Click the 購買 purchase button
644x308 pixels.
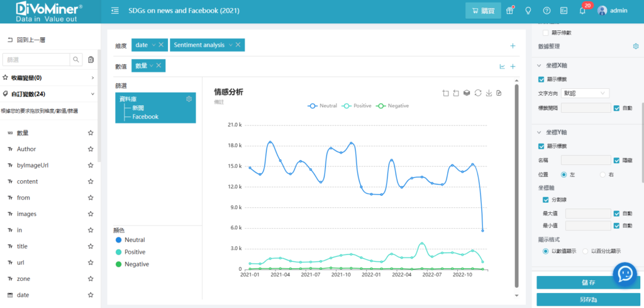(x=483, y=11)
